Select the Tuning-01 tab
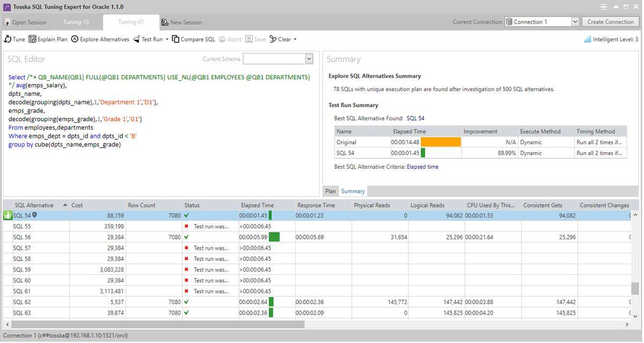This screenshot has height=343, width=644. click(131, 22)
